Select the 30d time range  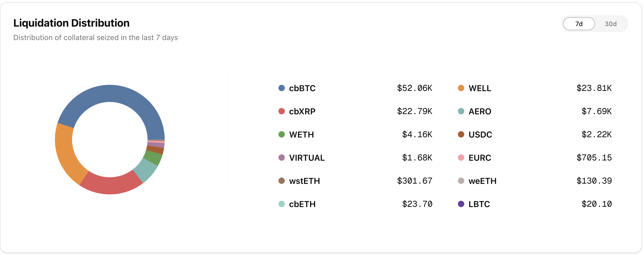(x=610, y=24)
